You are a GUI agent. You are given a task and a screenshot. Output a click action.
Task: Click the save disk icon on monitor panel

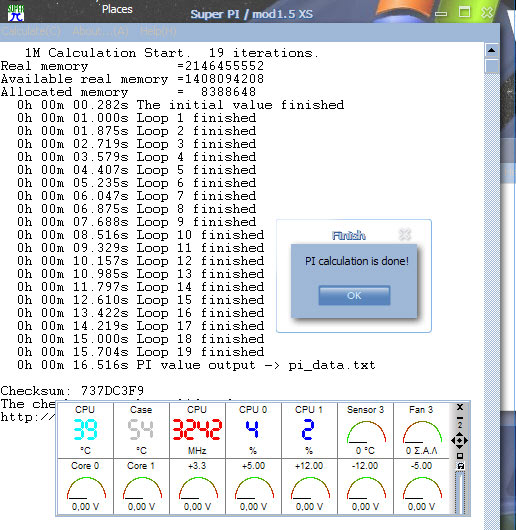pyautogui.click(x=460, y=466)
